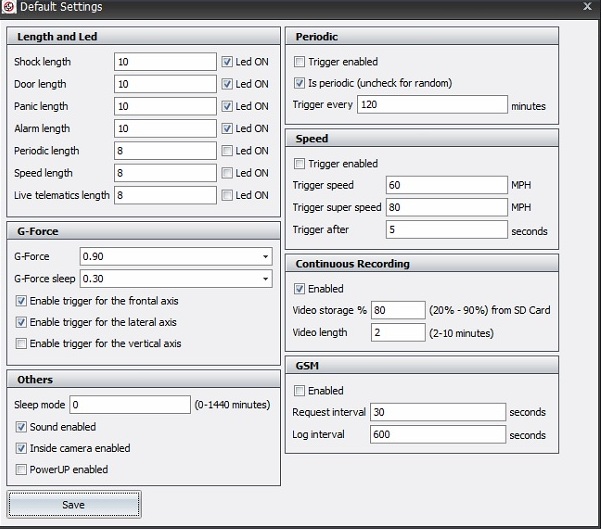Click the '(20% - 90%) from SD Card' text
Screen dimensions: 601x530
(x=489, y=310)
